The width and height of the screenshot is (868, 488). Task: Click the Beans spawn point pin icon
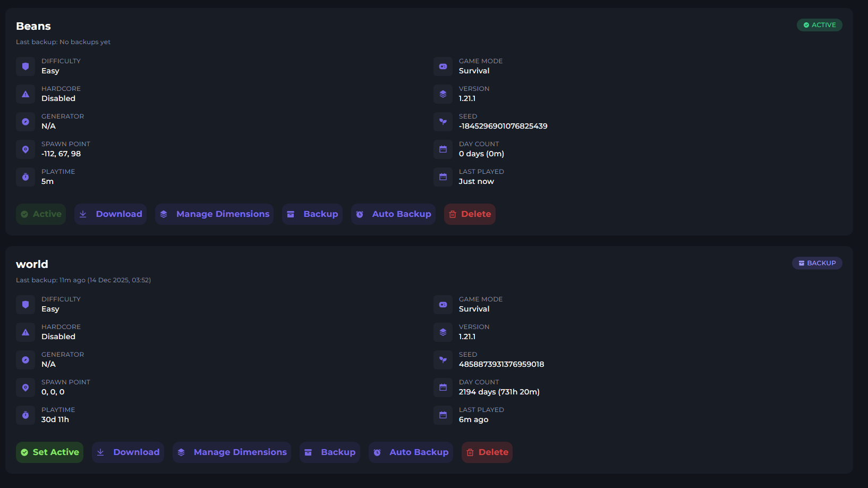[25, 149]
